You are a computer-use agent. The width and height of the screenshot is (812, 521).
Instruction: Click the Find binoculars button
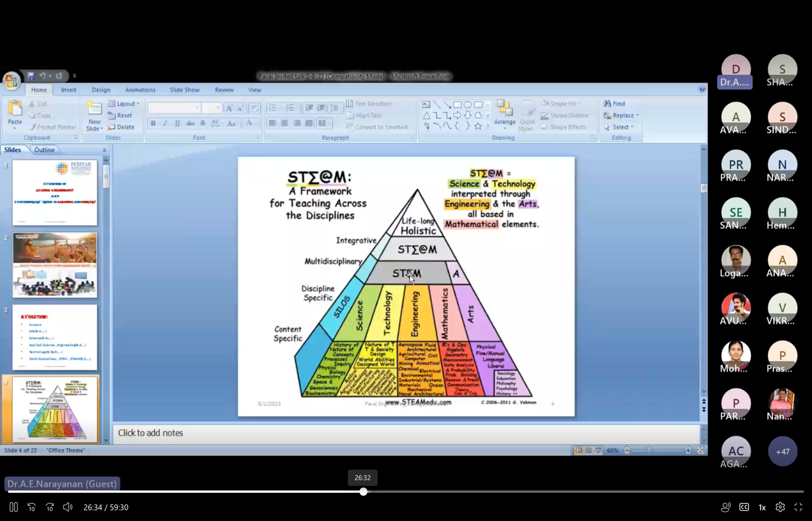coord(614,103)
